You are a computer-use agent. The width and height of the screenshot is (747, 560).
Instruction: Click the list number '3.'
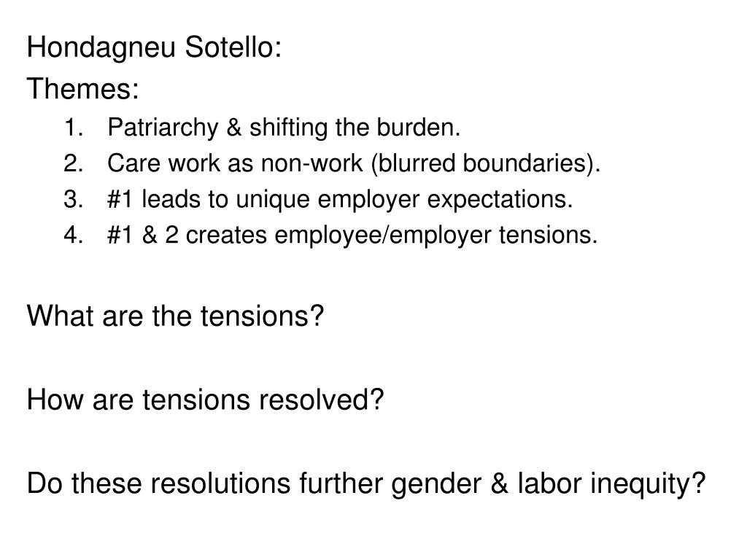tap(74, 199)
